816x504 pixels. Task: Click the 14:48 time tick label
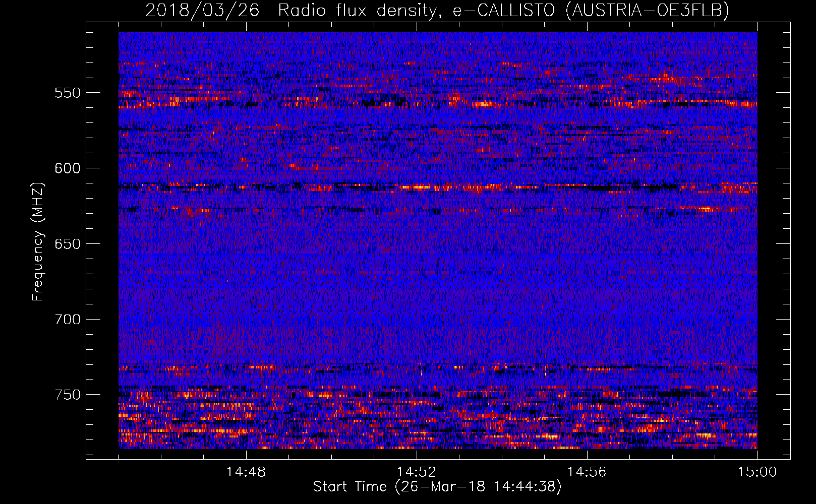click(246, 472)
